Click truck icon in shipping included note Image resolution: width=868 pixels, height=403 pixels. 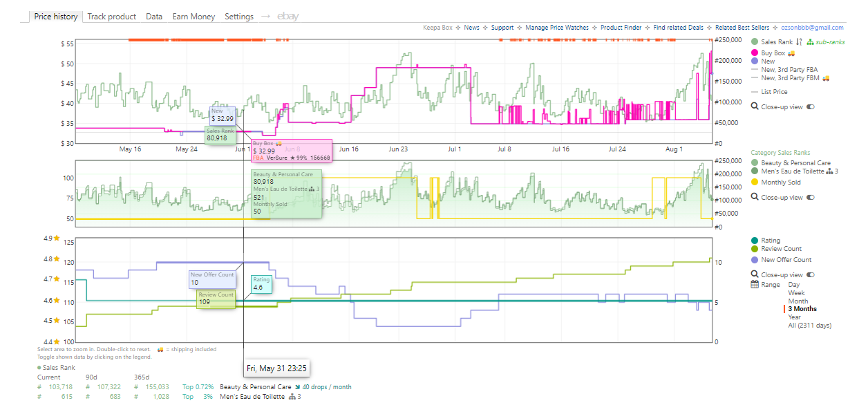click(160, 349)
